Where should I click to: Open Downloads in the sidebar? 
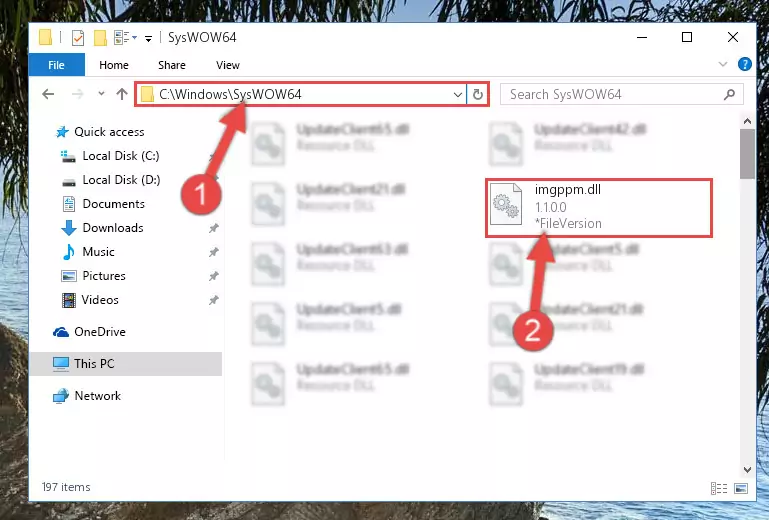click(x=113, y=228)
